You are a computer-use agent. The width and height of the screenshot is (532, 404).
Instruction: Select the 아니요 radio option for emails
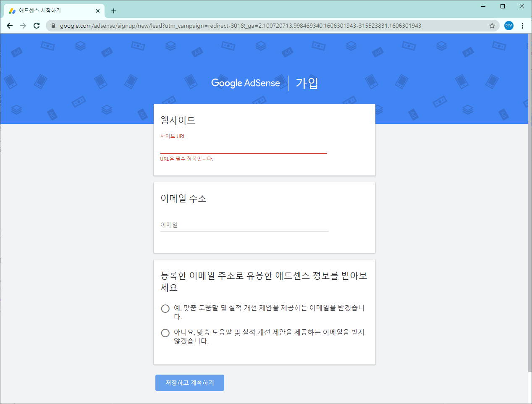click(165, 333)
